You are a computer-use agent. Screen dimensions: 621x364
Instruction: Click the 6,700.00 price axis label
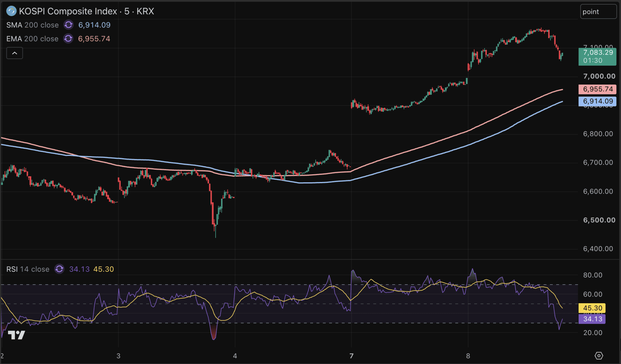(598, 162)
